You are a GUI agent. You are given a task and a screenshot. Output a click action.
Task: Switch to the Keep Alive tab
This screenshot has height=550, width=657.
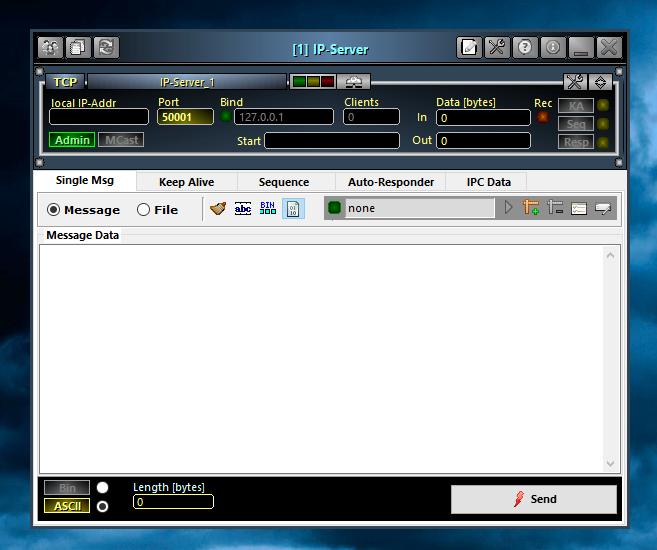click(x=186, y=182)
